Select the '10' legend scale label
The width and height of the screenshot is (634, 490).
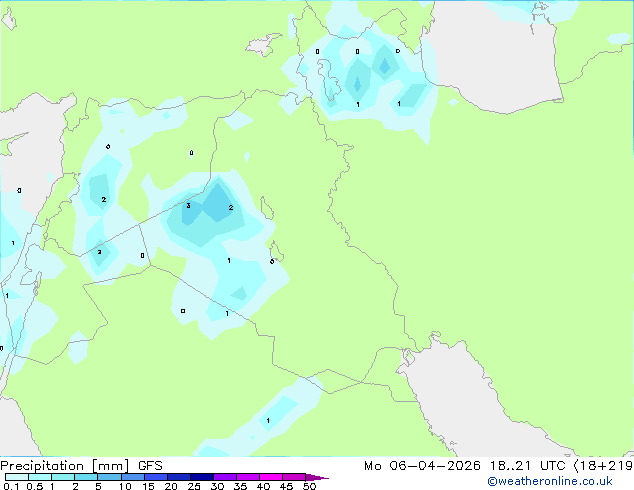point(125,486)
